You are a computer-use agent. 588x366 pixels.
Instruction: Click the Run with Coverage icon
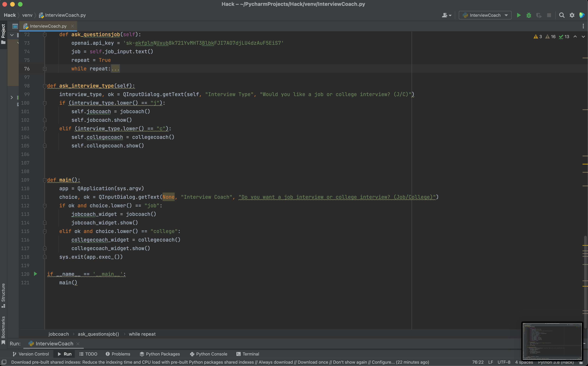click(x=539, y=15)
